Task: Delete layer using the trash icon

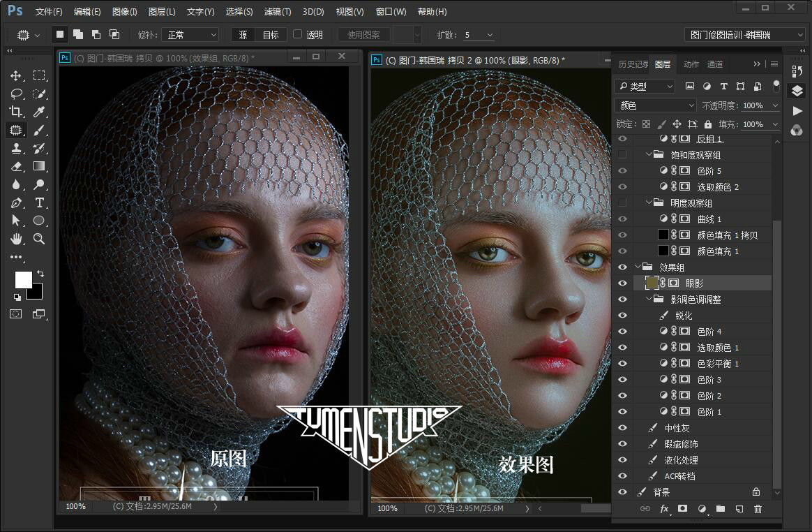Action: 758,509
